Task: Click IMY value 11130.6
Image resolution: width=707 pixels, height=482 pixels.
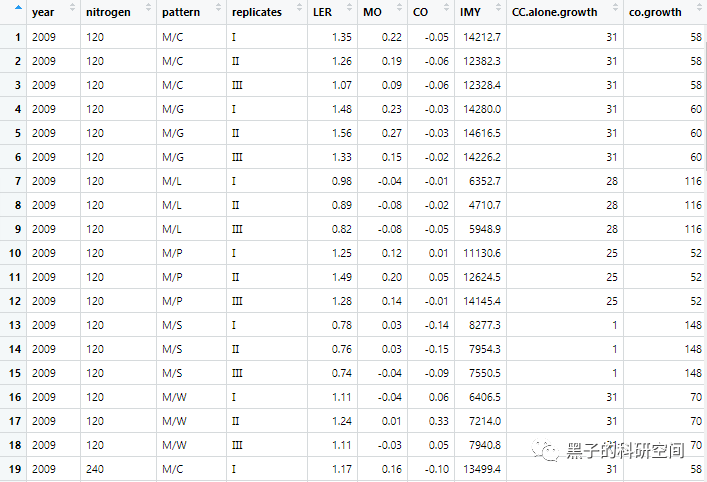Action: tap(482, 252)
